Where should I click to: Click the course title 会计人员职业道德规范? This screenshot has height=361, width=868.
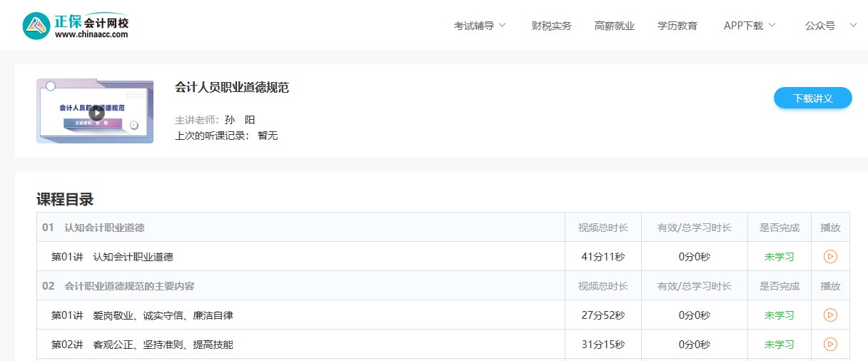pyautogui.click(x=232, y=88)
